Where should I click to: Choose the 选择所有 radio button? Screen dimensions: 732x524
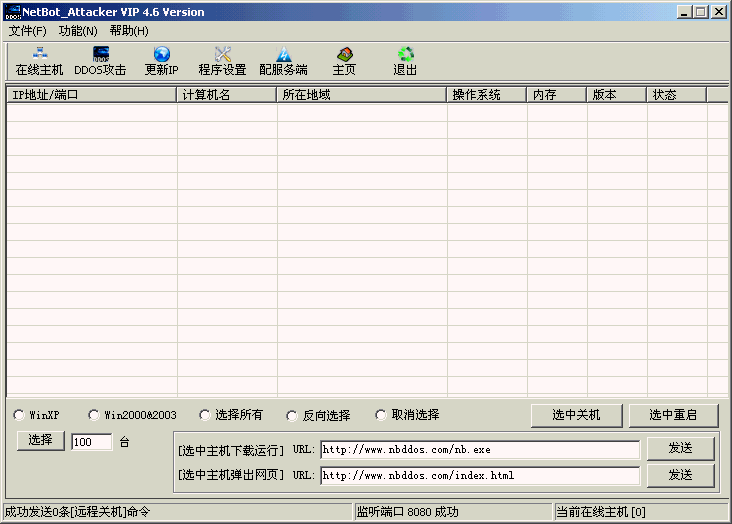[205, 415]
